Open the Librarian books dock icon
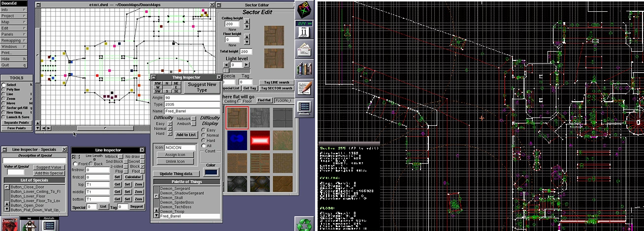Viewport: 644px width, 231px height. pos(303,68)
